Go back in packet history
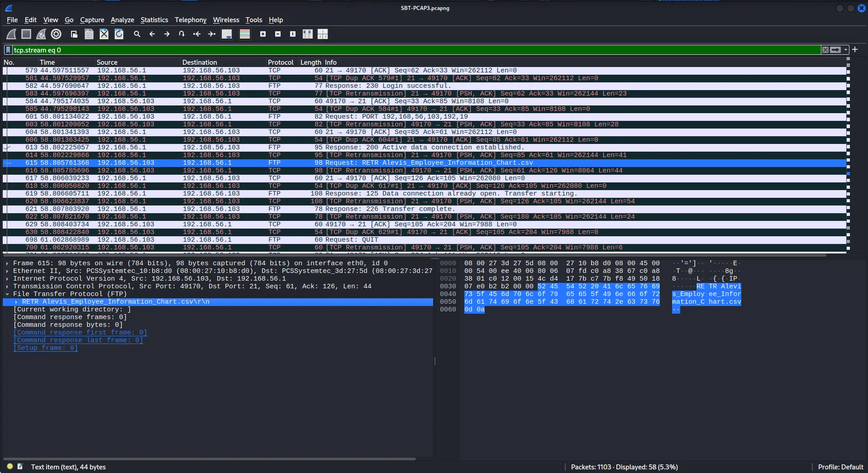 coord(152,34)
